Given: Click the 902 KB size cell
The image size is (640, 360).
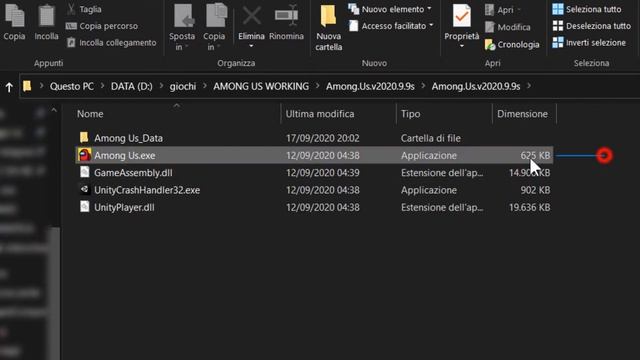Looking at the screenshot, I should coord(535,190).
